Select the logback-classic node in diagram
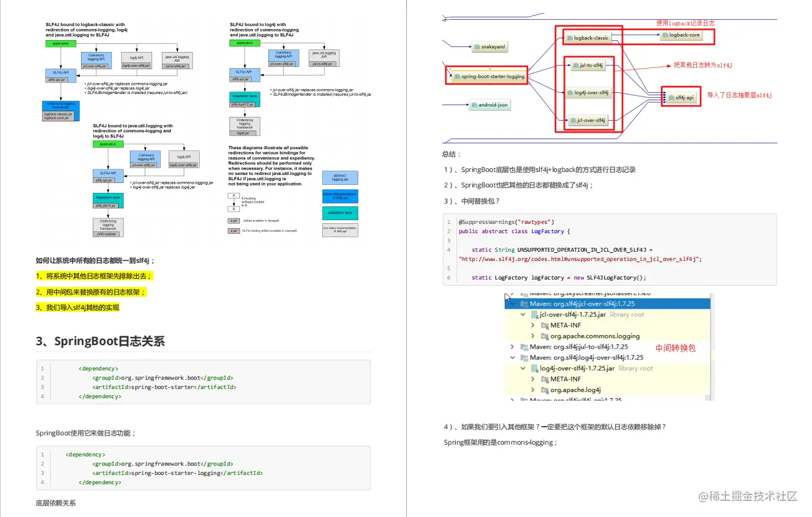The image size is (812, 517). (588, 38)
